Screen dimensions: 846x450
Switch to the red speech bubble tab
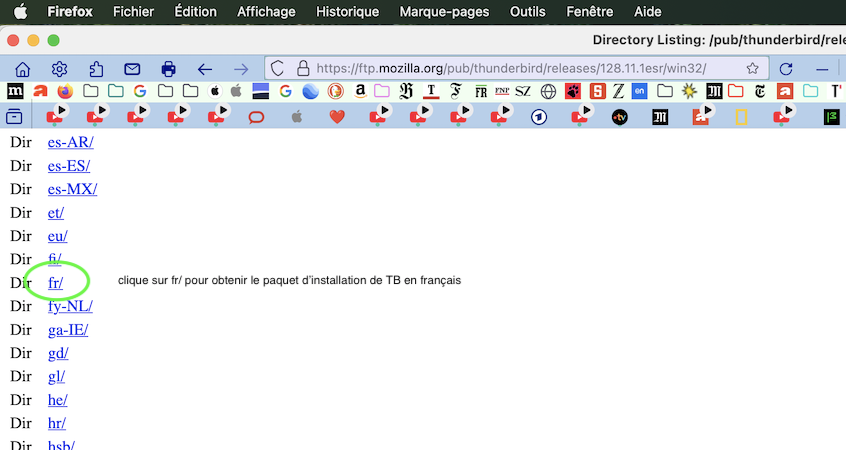[x=256, y=117]
